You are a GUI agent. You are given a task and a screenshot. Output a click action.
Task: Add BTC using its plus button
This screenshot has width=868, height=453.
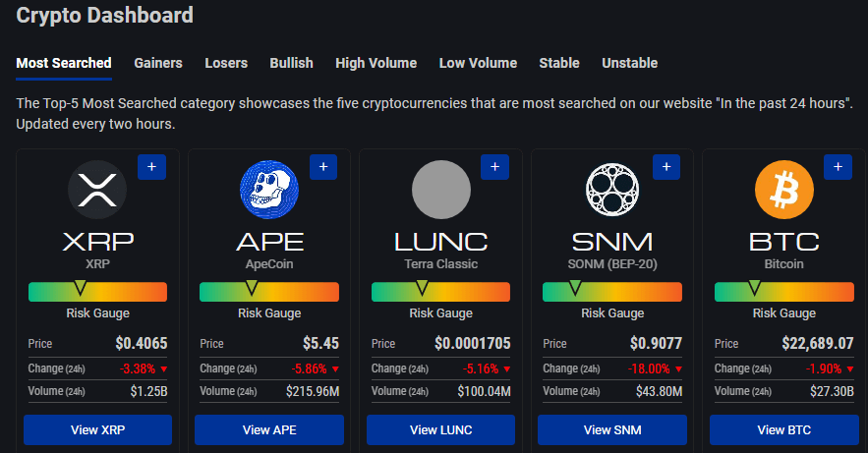(839, 167)
